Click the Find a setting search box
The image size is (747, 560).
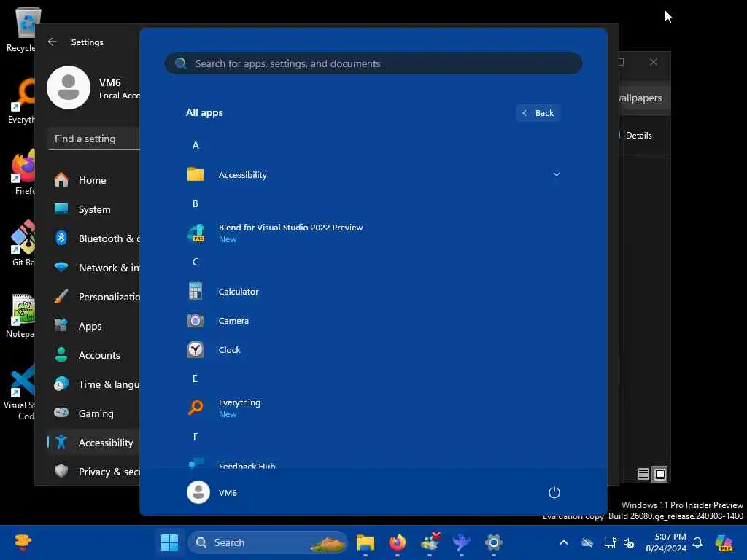coord(94,139)
